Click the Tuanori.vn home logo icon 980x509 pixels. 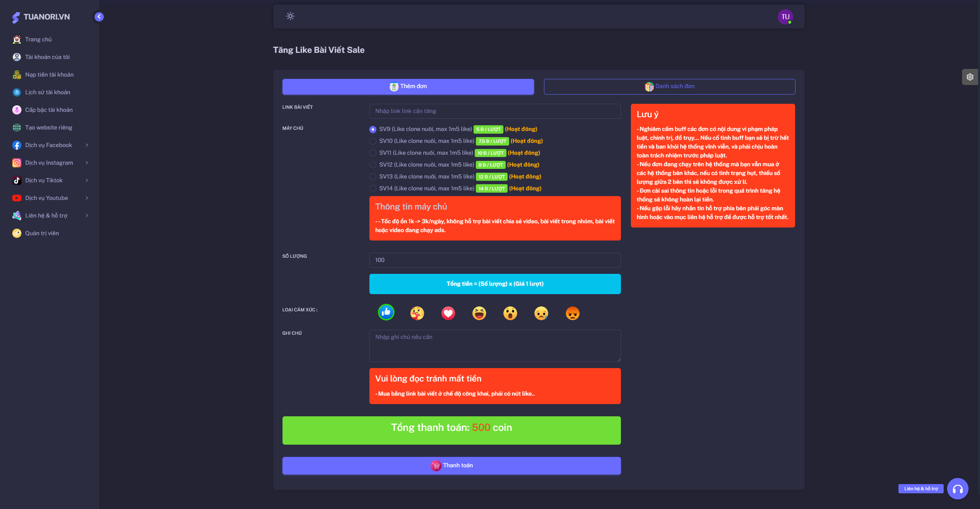pos(16,16)
